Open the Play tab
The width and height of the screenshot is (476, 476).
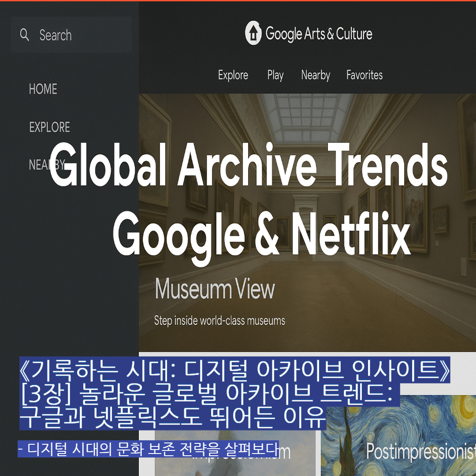click(x=275, y=75)
